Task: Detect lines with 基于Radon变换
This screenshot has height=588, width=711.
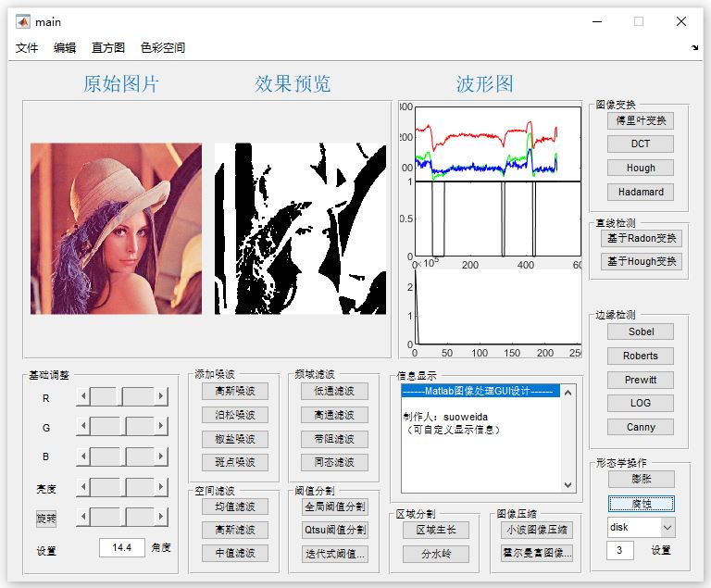Action: pos(642,238)
